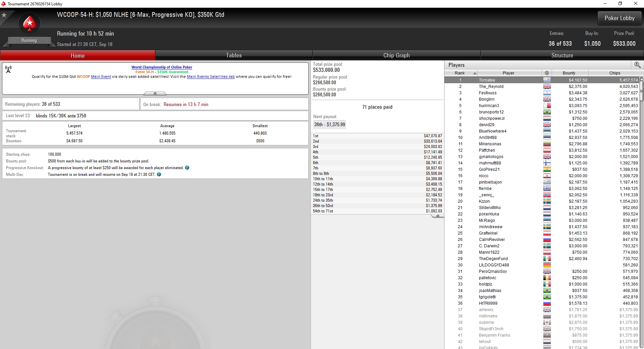Viewport: 644px width, 349px height.
Task: Select player row gynaikologos
Action: pyautogui.click(x=542, y=156)
